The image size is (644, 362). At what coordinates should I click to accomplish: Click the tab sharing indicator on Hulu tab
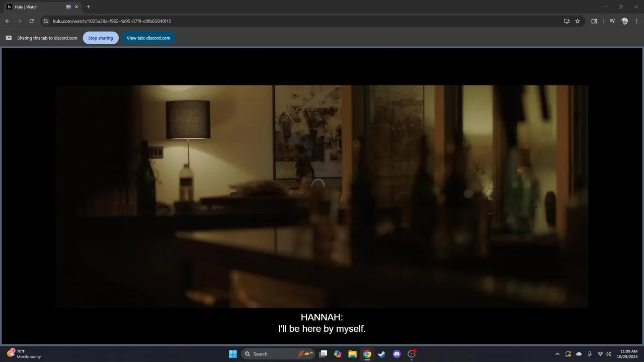pyautogui.click(x=68, y=7)
